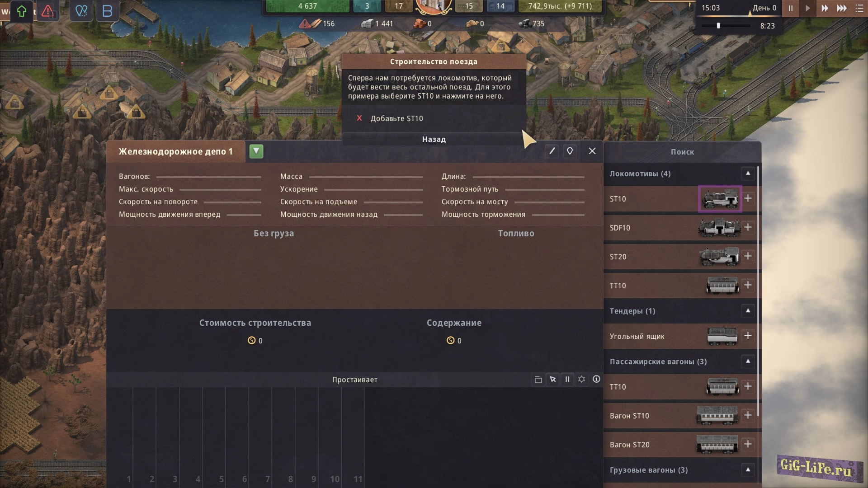Image resolution: width=868 pixels, height=488 pixels.
Task: Set game to fastest speed
Action: (842, 8)
